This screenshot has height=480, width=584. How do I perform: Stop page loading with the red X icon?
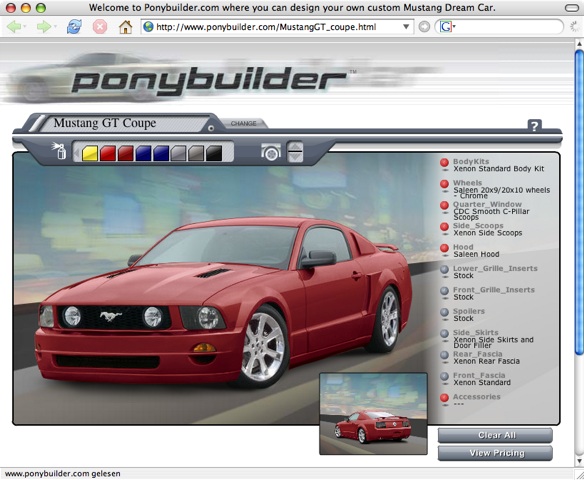point(100,27)
